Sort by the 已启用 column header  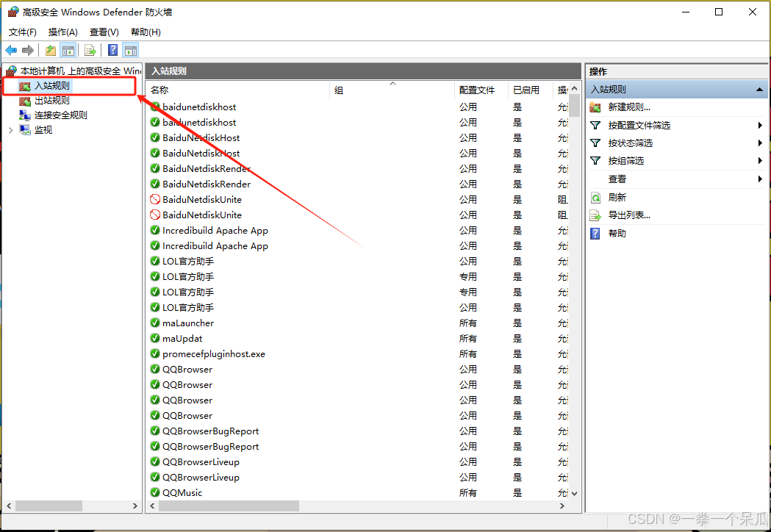tap(531, 90)
